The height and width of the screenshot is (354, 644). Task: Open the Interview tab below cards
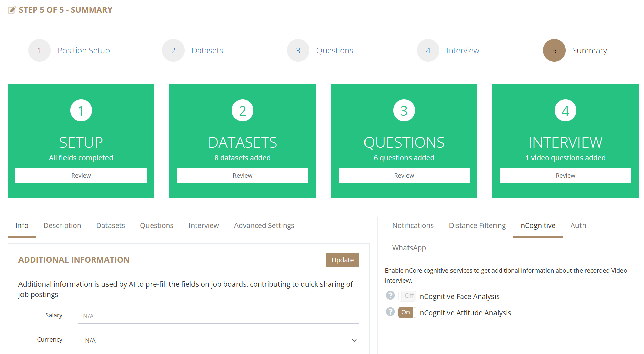[x=204, y=226]
